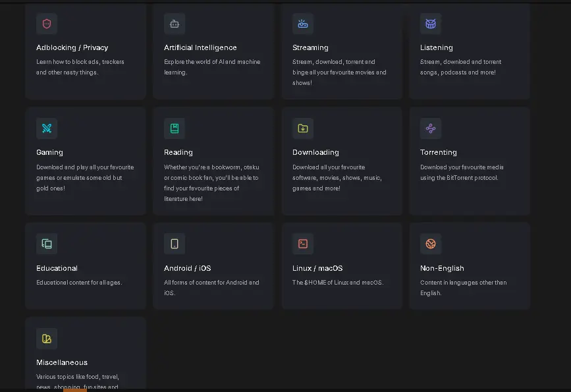Open the Non-English title
571x392 pixels.
click(x=442, y=268)
